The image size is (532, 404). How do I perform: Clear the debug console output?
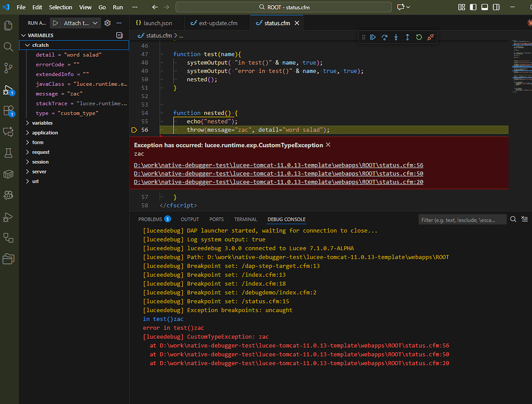coord(525,219)
